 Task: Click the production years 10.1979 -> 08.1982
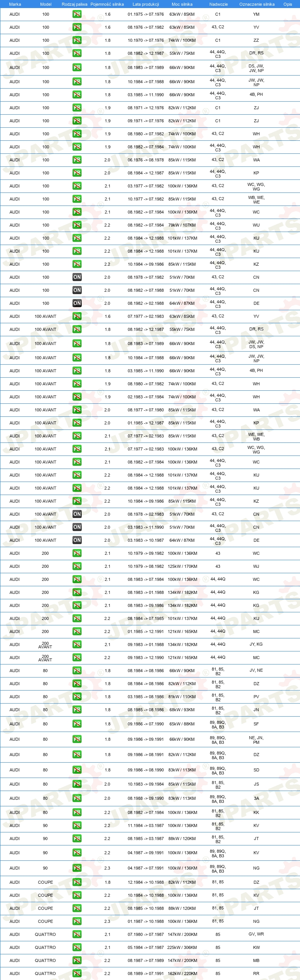(x=146, y=566)
